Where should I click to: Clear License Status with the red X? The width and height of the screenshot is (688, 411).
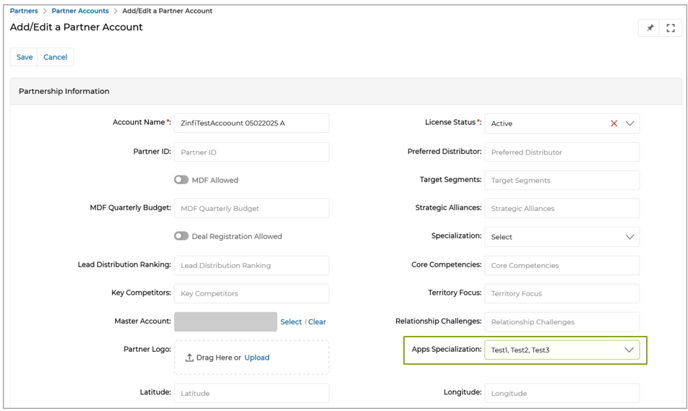[614, 124]
